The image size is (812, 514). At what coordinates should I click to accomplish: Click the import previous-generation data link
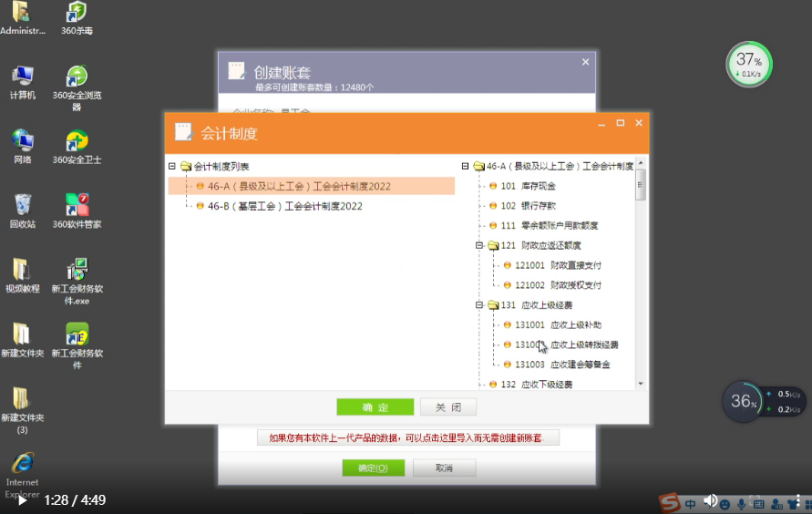coord(408,438)
